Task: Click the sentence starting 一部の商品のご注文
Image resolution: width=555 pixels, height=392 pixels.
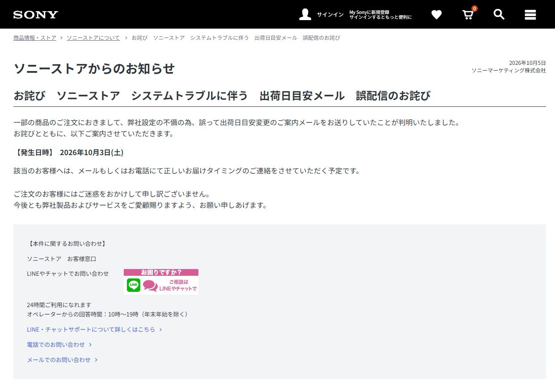Action: (x=236, y=122)
